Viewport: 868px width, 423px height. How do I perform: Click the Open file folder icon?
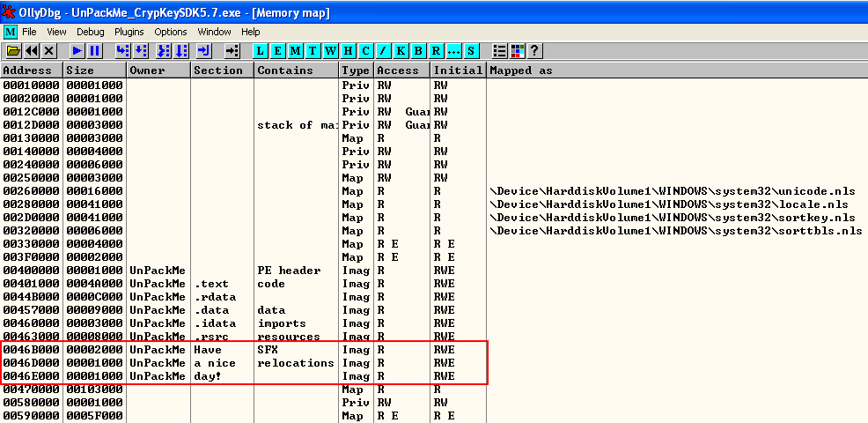coord(13,51)
